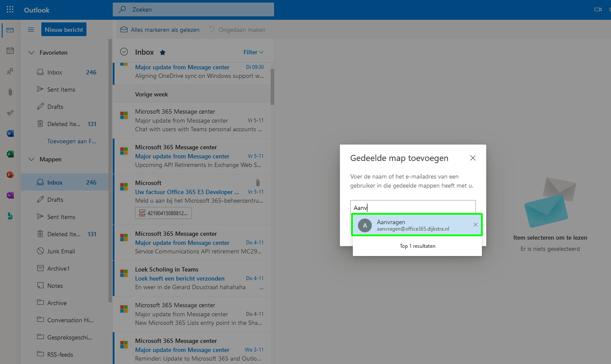
Task: Remove the Aanvragen suggestion with its X
Action: pos(475,225)
